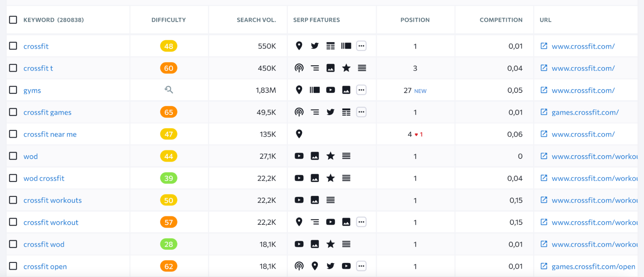
Task: Tick checkbox next to gyms
Action: pyautogui.click(x=13, y=90)
